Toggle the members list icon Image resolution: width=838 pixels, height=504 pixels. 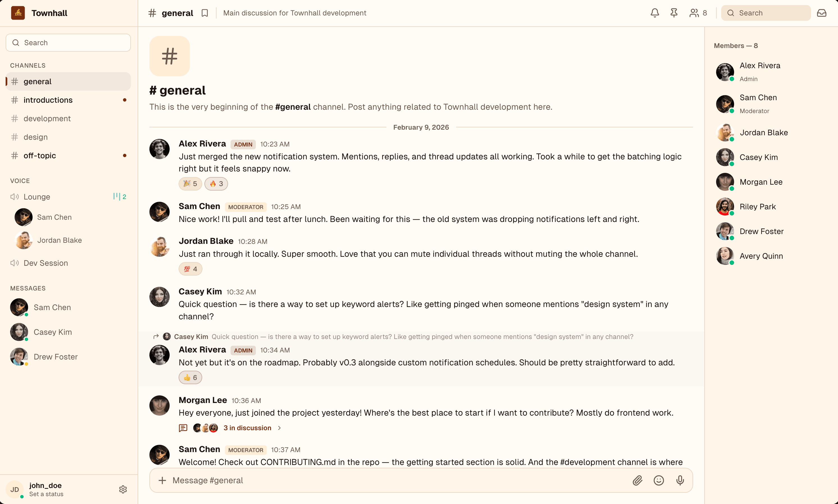click(x=694, y=13)
